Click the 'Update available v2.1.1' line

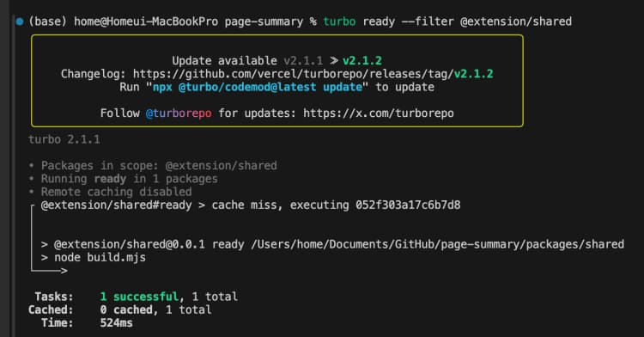pyautogui.click(x=276, y=61)
